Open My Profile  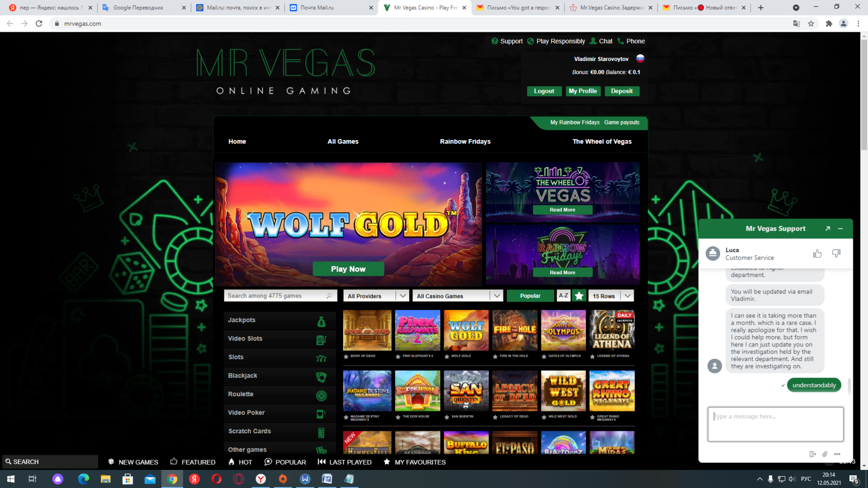pos(583,91)
